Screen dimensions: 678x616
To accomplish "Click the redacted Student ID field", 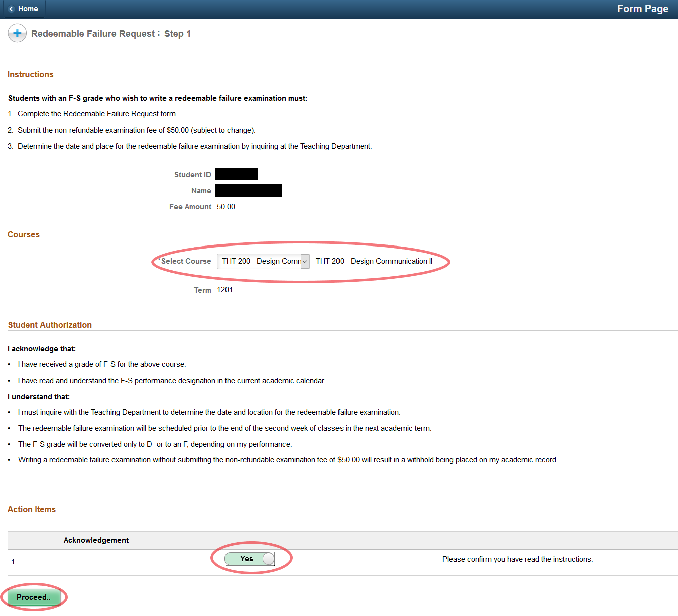I will coord(236,174).
